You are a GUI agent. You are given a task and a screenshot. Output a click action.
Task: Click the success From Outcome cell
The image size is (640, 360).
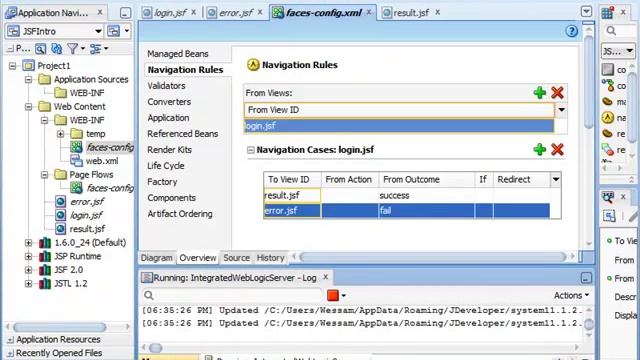click(426, 195)
